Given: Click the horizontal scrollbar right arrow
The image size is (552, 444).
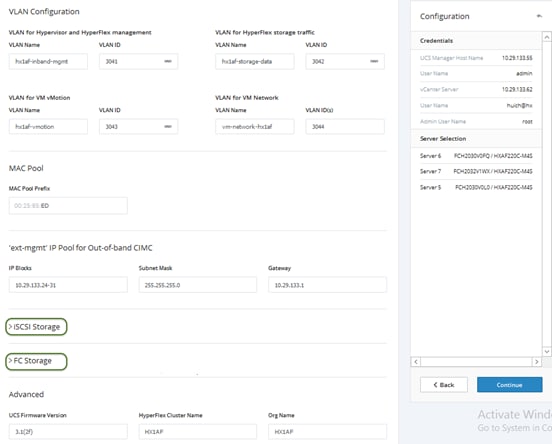Looking at the screenshot, I should pyautogui.click(x=537, y=362).
